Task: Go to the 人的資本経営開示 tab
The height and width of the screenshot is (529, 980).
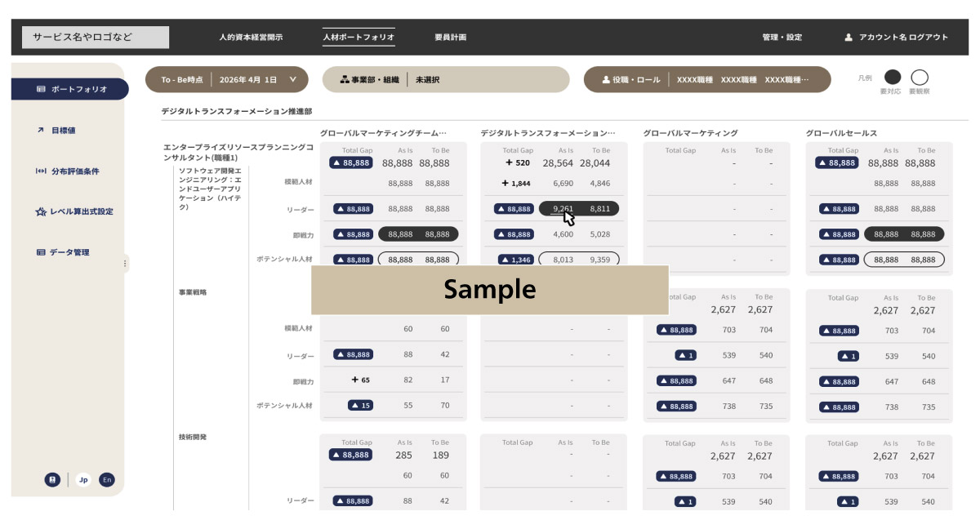Action: (251, 38)
